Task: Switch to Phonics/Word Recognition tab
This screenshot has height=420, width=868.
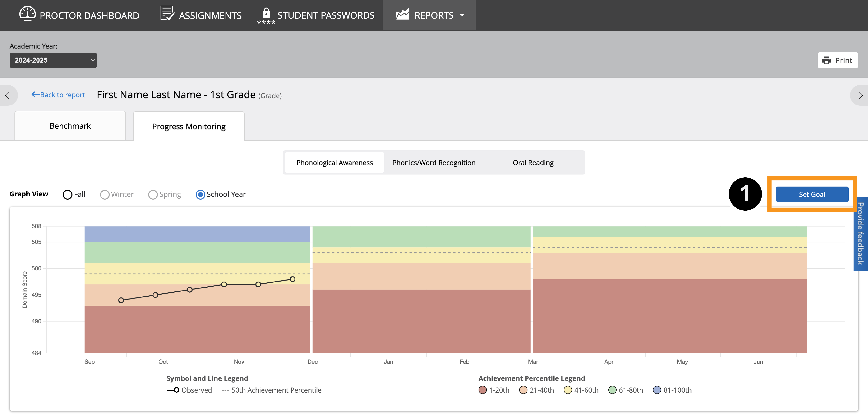Action: 434,163
